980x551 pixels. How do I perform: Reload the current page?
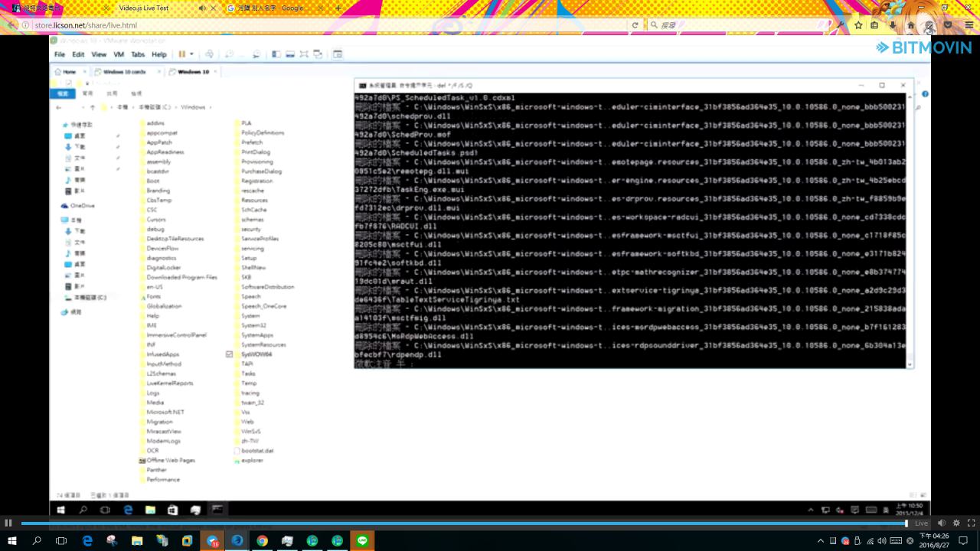635,25
